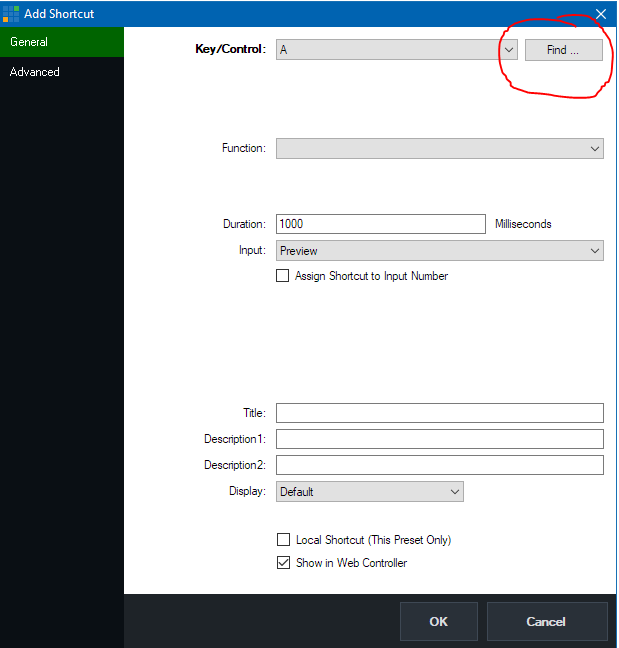Enable Assign Shortcut to Input Number
The image size is (619, 648).
(283, 276)
